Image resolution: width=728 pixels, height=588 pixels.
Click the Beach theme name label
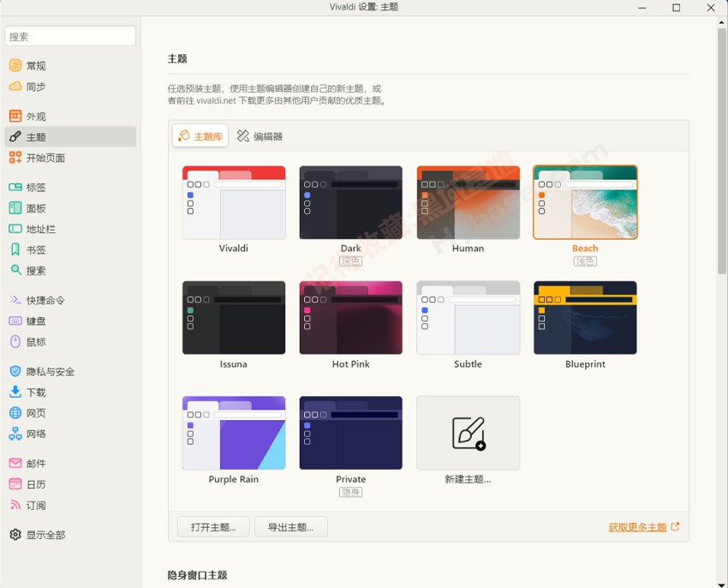[x=585, y=249]
